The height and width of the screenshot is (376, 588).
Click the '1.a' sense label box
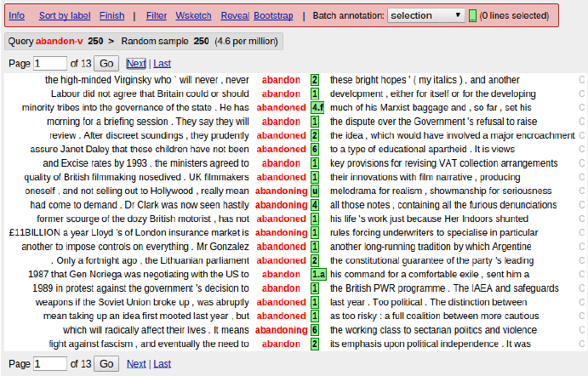point(318,275)
